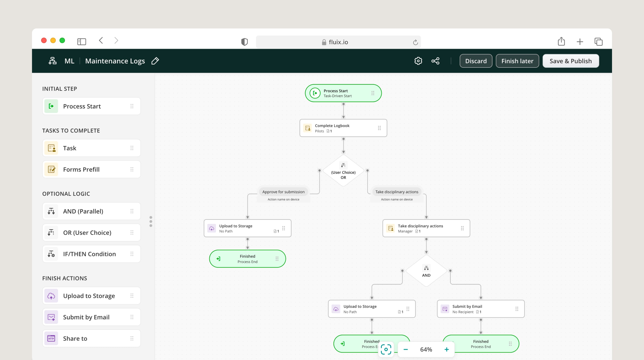Click Save & Publish
Viewport: 644px width, 360px height.
coord(570,61)
